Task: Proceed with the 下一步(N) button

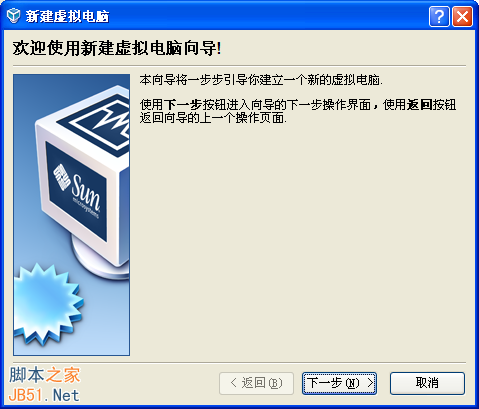Action: click(339, 383)
